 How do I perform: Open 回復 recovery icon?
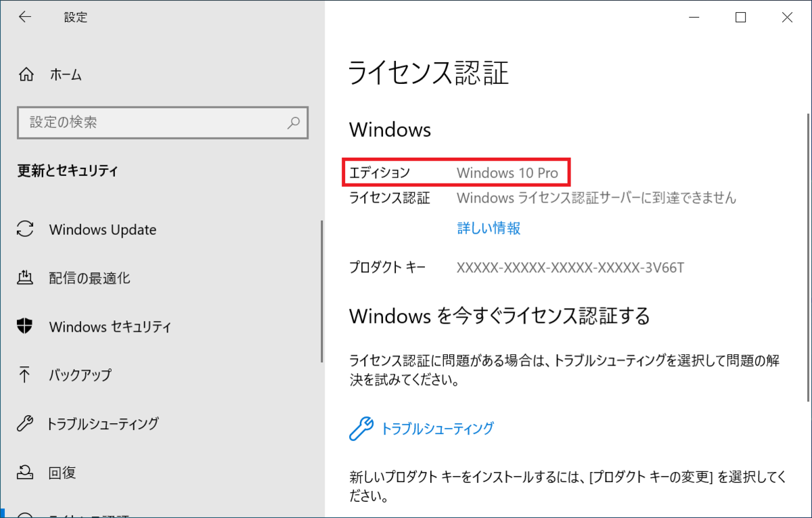coord(26,473)
